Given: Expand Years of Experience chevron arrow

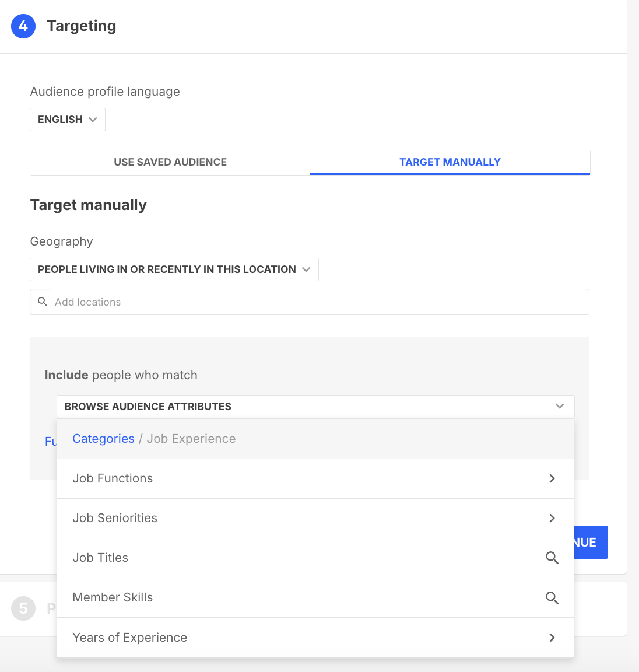Looking at the screenshot, I should pyautogui.click(x=552, y=638).
